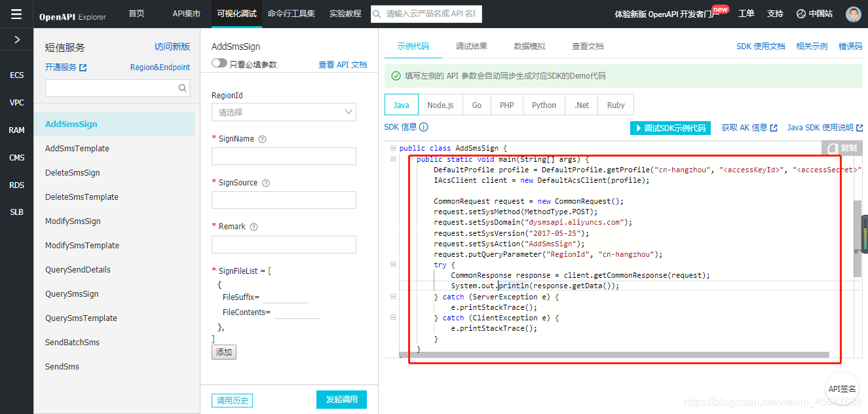Select SendSms in the API list
Image resolution: width=868 pixels, height=414 pixels.
[62, 366]
